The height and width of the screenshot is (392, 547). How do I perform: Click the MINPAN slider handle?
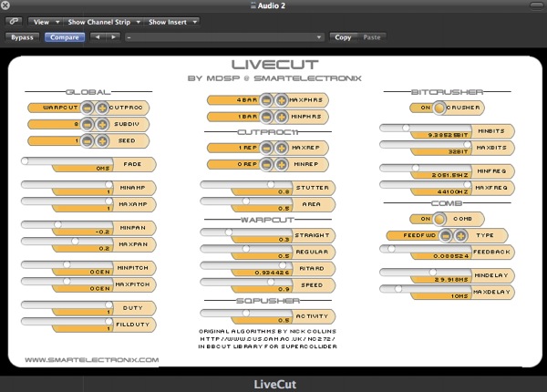pyautogui.click(x=57, y=224)
